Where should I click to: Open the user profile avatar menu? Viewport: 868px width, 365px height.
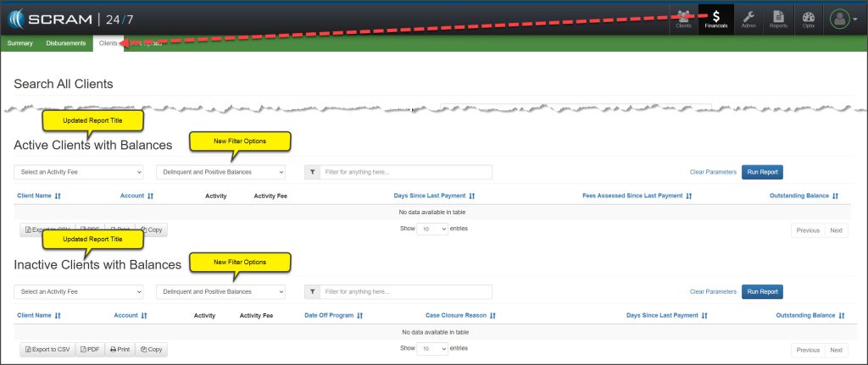(x=842, y=19)
